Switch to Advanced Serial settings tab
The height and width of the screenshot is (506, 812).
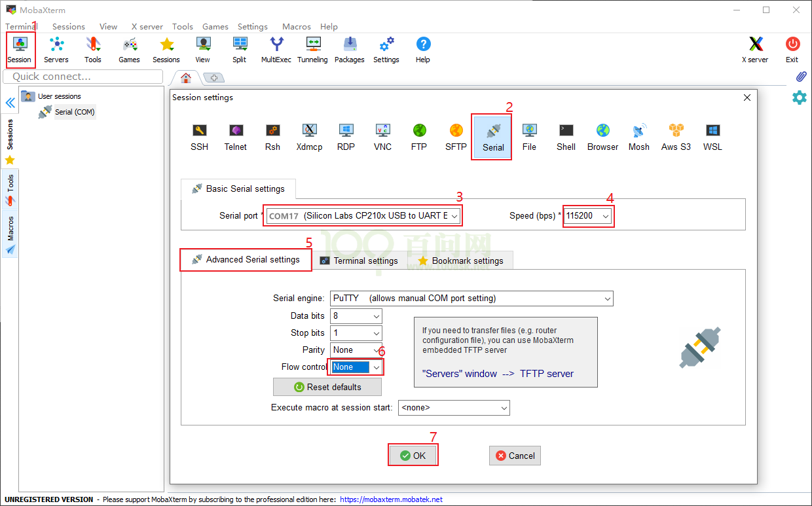coord(245,260)
